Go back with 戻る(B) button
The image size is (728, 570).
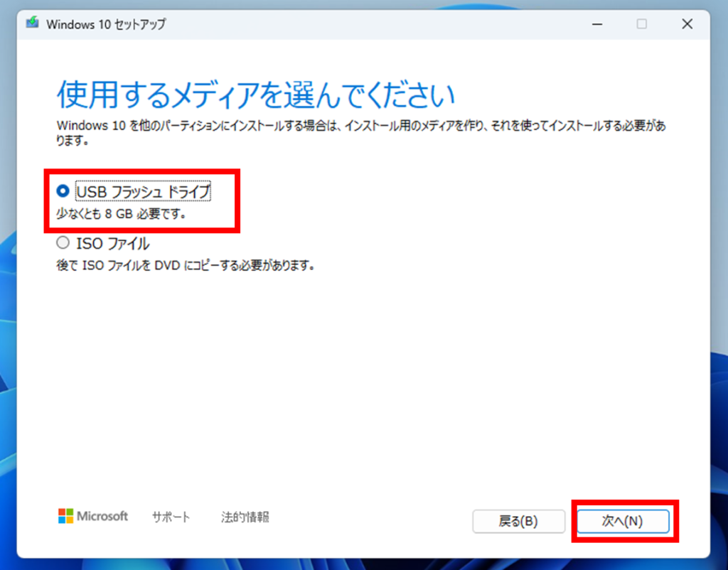518,521
